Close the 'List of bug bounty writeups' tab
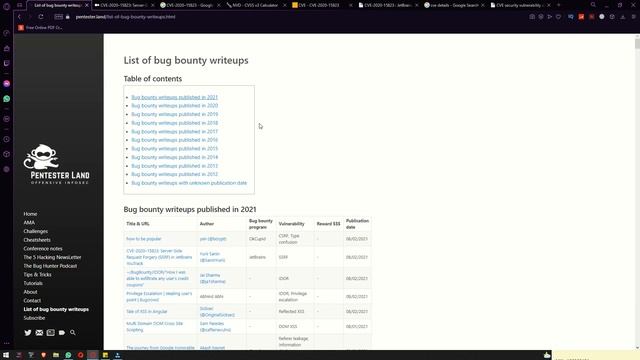The height and width of the screenshot is (360, 640). tap(87, 5)
